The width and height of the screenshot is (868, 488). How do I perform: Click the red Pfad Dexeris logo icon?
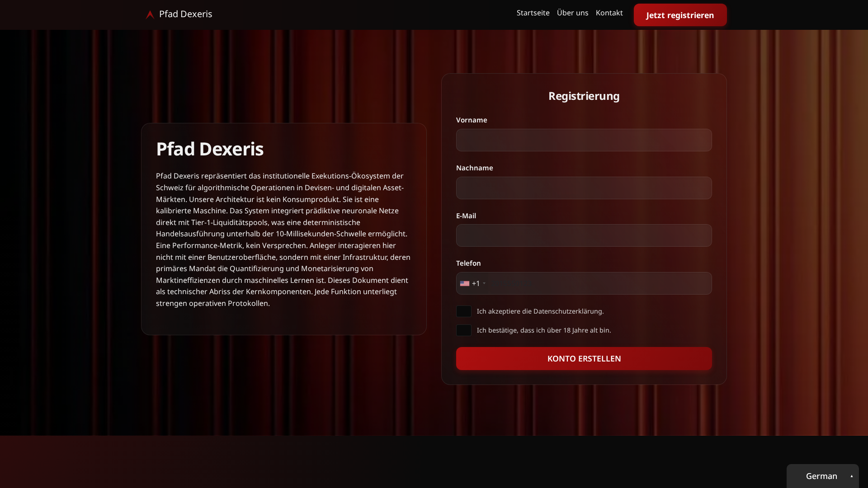[x=150, y=15]
